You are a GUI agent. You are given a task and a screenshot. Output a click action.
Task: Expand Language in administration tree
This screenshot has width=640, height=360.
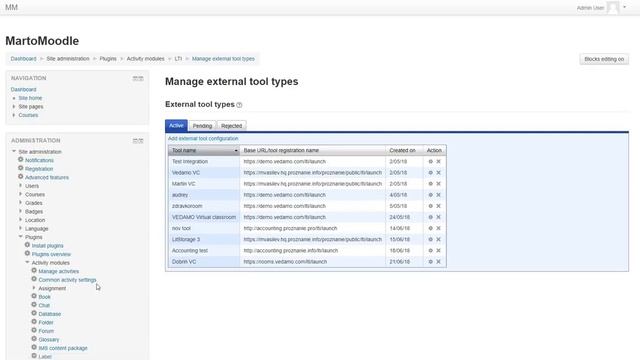[20, 229]
